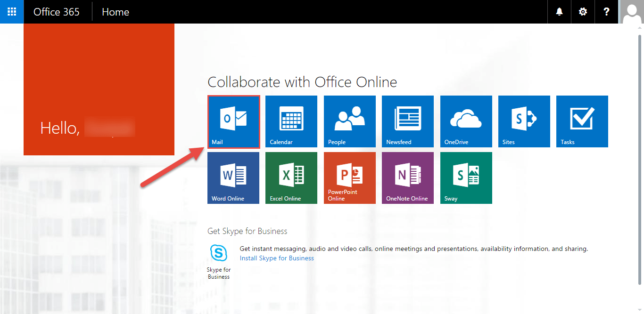
Task: Click the Office 365 title in header
Action: point(57,12)
